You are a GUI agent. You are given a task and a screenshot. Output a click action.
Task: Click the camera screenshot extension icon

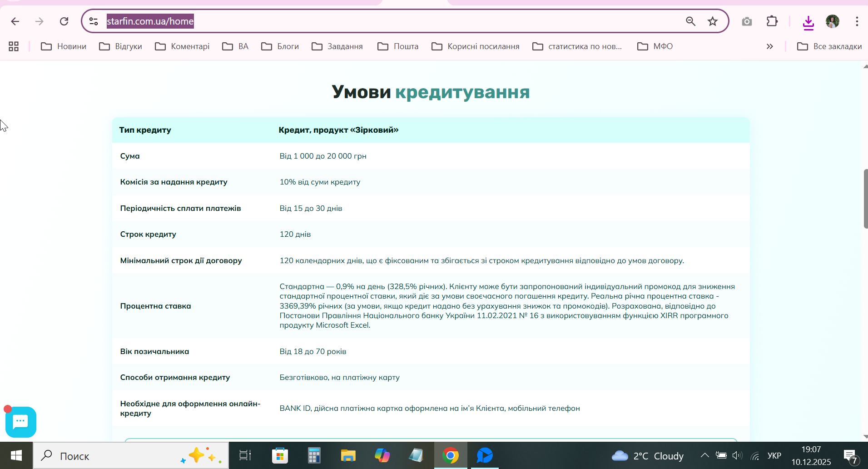[x=747, y=21]
